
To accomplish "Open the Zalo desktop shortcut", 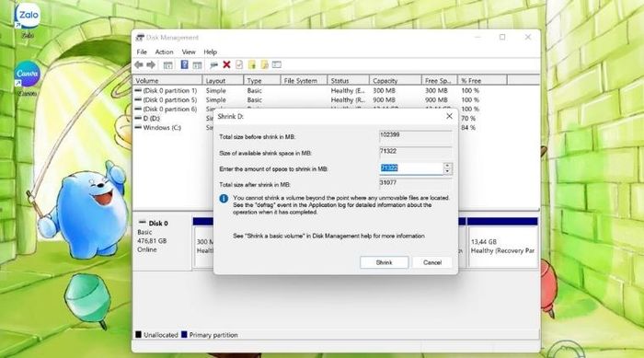I will 28,20.
